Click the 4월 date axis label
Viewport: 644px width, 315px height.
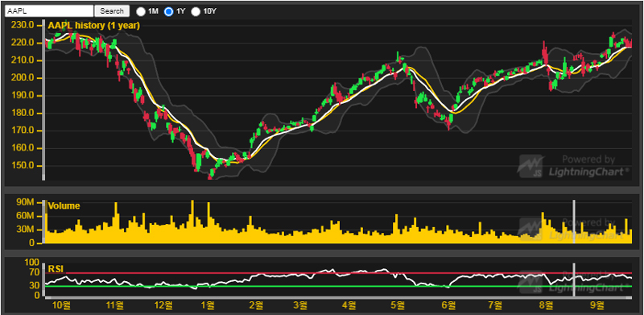349,305
